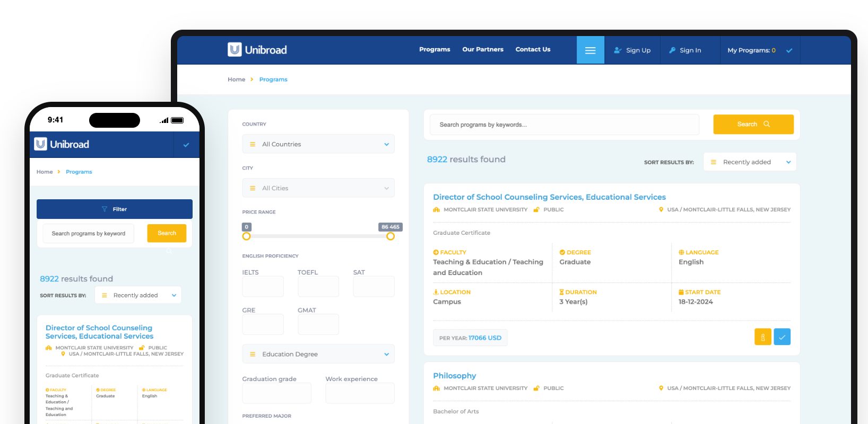
Task: Open the All Countries dropdown
Action: click(x=318, y=144)
